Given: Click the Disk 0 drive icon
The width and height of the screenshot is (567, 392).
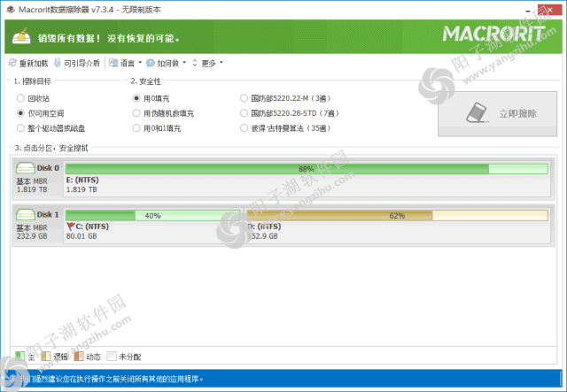Looking at the screenshot, I should click(26, 168).
